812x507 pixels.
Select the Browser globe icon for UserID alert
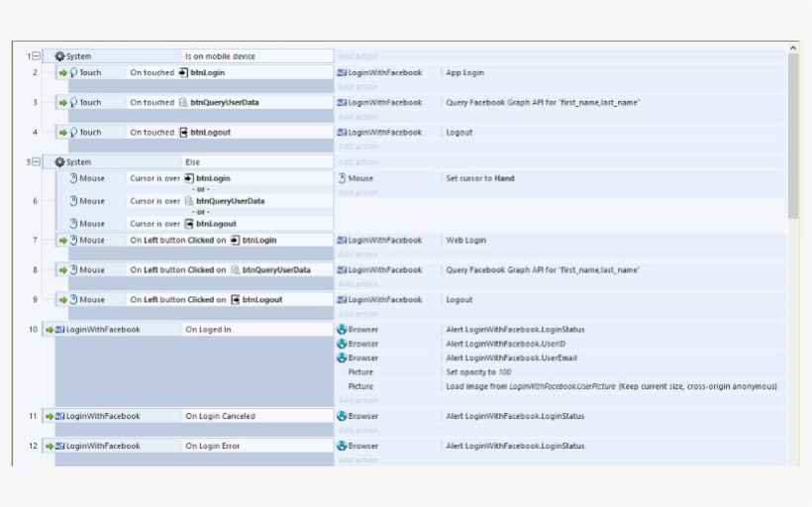[x=342, y=344]
